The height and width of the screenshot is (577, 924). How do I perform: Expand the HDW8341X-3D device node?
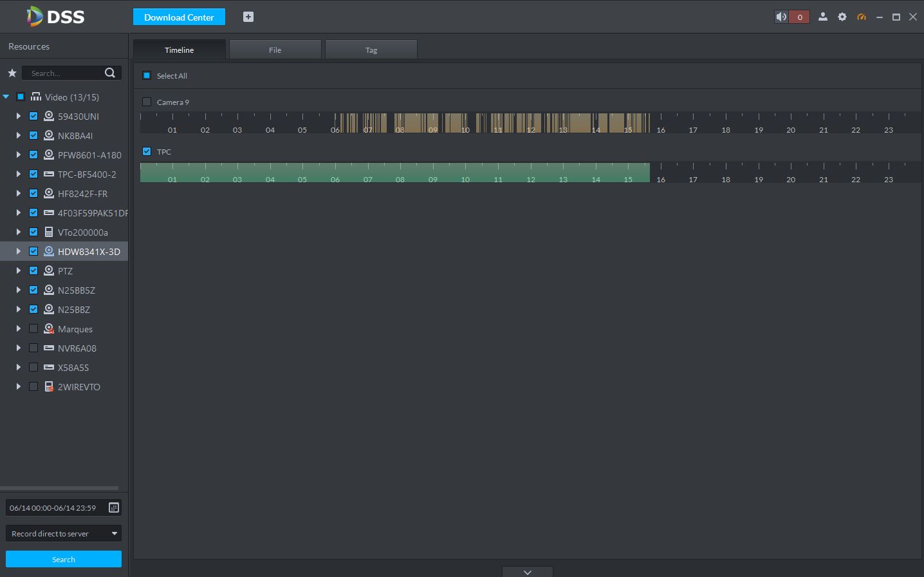click(x=19, y=251)
